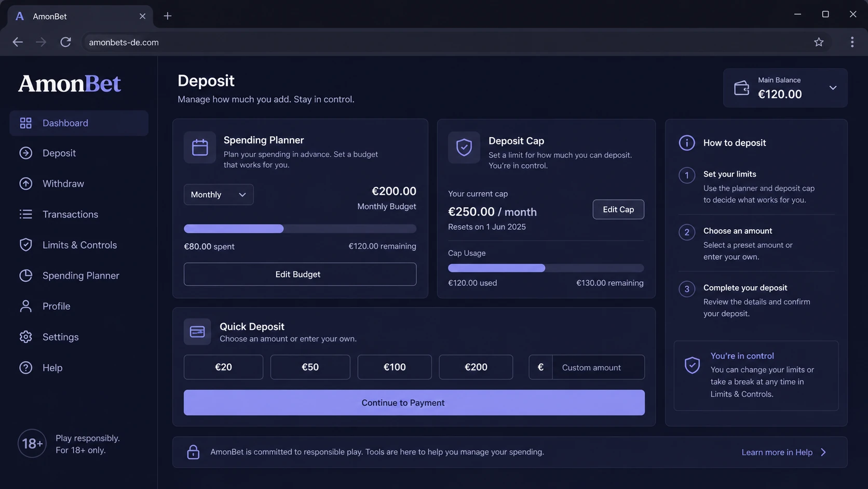Click the Withdraw up-arrow icon in sidebar
868x489 pixels.
(25, 184)
